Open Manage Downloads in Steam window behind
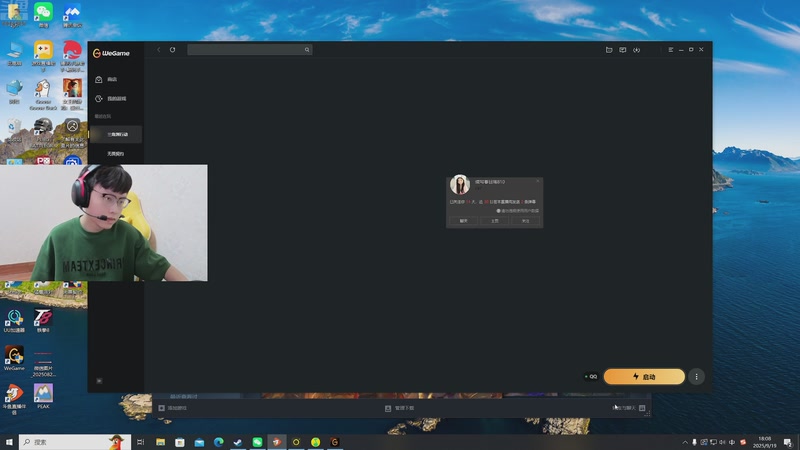 tap(399, 408)
